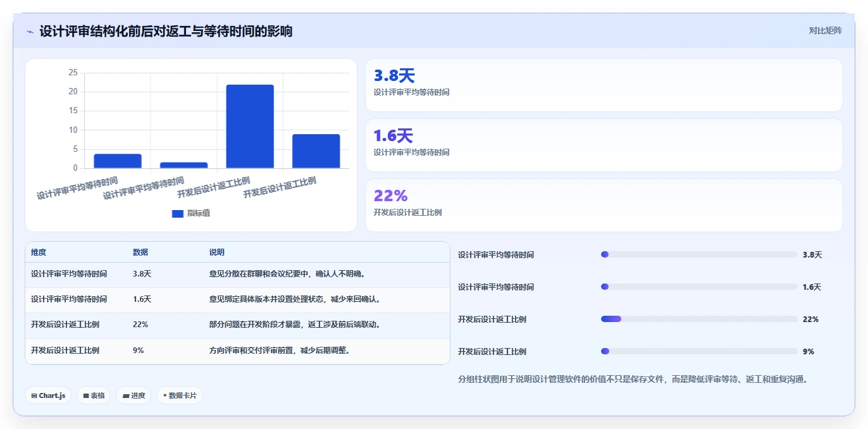Click 开发后设计返工比例 caption under the 22% card
The image size is (868, 429).
(407, 213)
